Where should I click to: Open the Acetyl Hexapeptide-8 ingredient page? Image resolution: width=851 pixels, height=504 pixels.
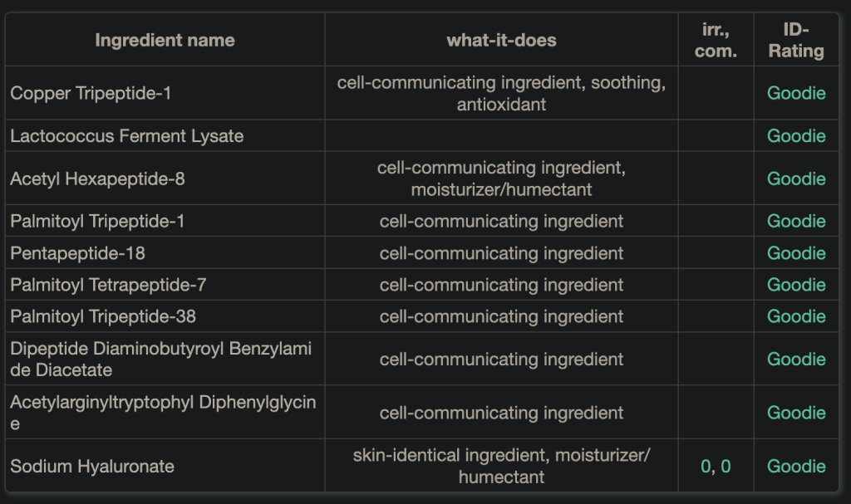(97, 179)
